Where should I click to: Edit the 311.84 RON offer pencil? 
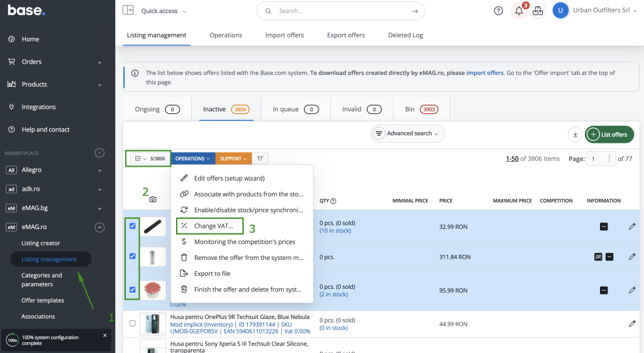point(631,257)
